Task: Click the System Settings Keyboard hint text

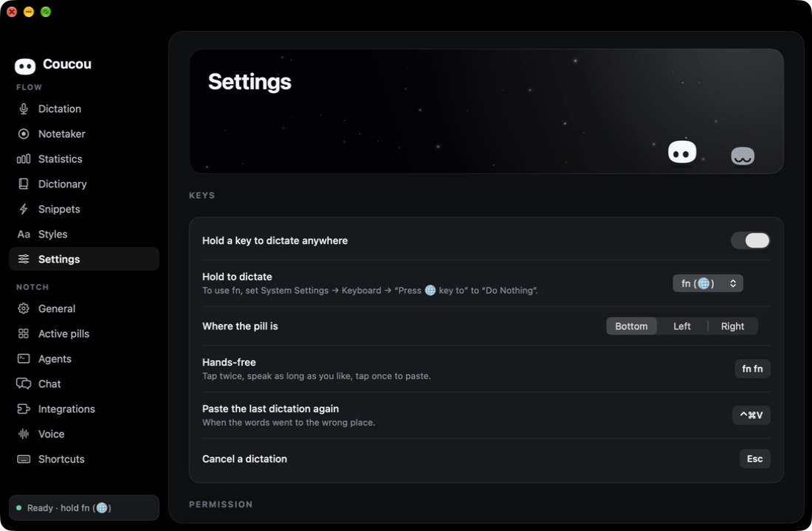Action: tap(370, 291)
